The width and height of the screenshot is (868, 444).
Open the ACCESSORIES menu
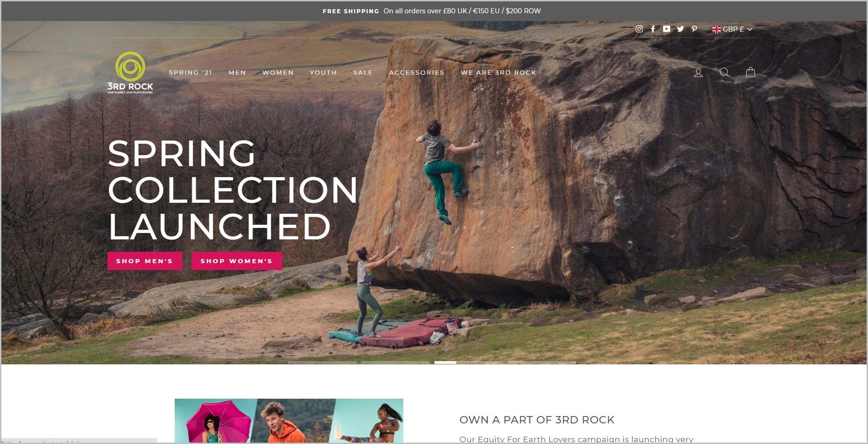tap(417, 72)
